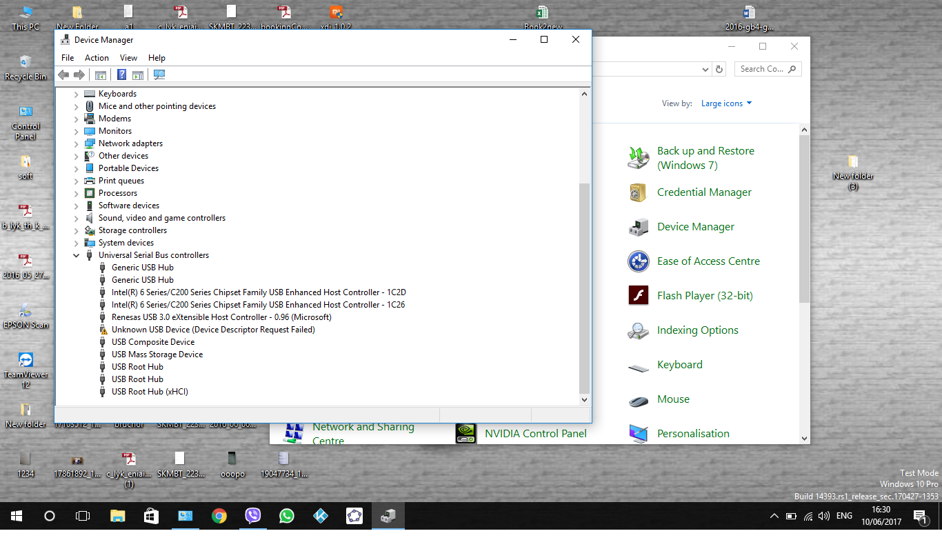Open the View menu in Device Manager
The width and height of the screenshot is (942, 560).
point(128,58)
